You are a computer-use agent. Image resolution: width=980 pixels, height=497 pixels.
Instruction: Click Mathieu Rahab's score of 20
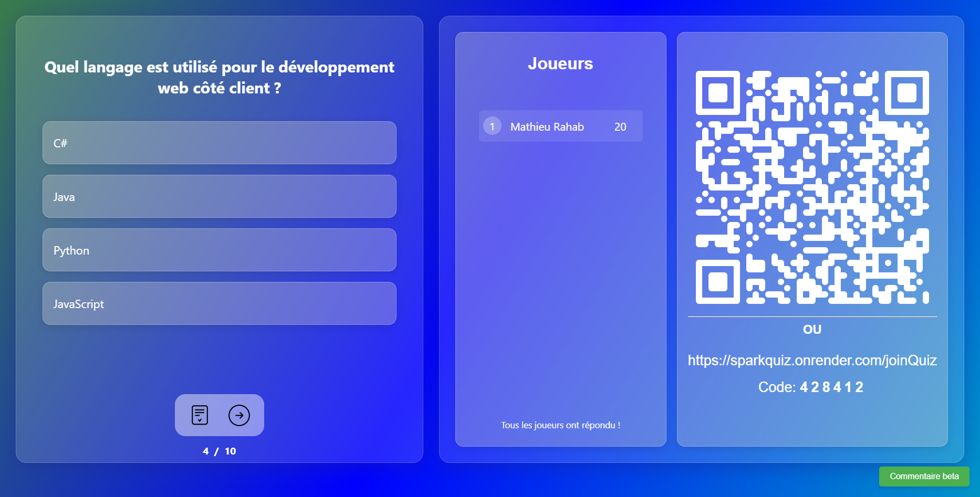pos(620,126)
